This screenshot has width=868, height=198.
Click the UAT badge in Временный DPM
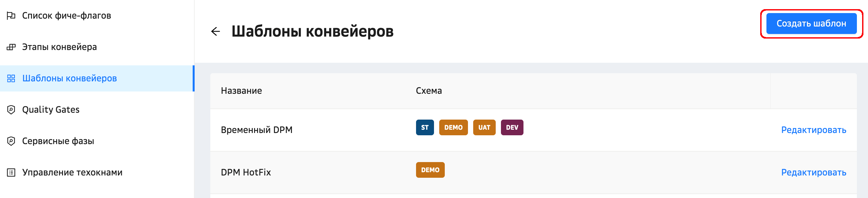[484, 127]
